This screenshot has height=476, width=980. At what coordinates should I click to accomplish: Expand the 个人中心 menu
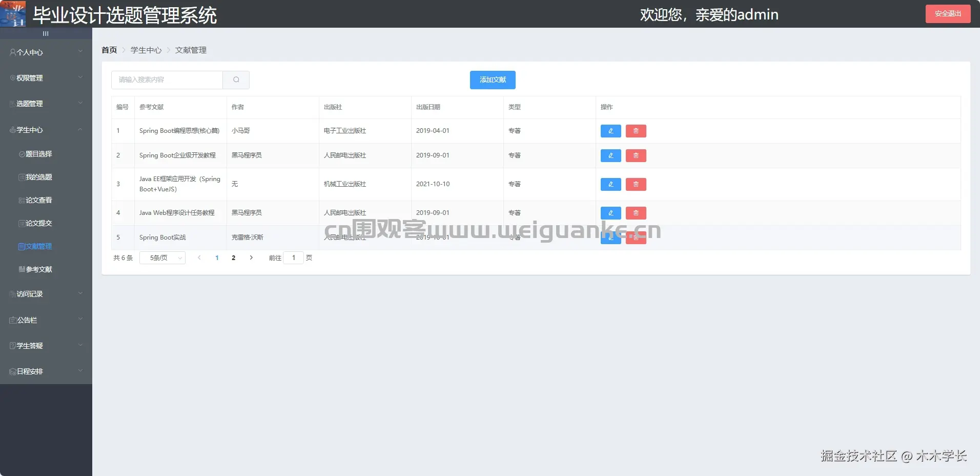(x=46, y=52)
